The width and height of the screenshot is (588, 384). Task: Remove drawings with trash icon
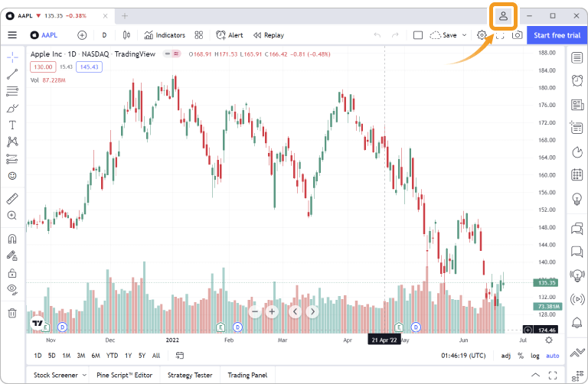point(12,313)
